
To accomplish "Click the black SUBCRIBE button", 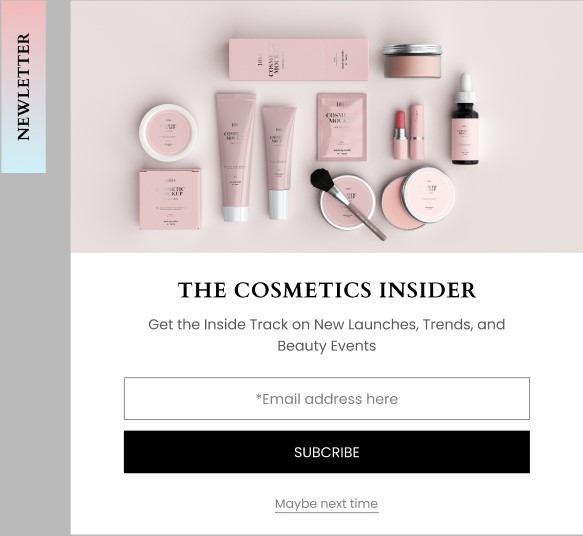I will coord(326,452).
